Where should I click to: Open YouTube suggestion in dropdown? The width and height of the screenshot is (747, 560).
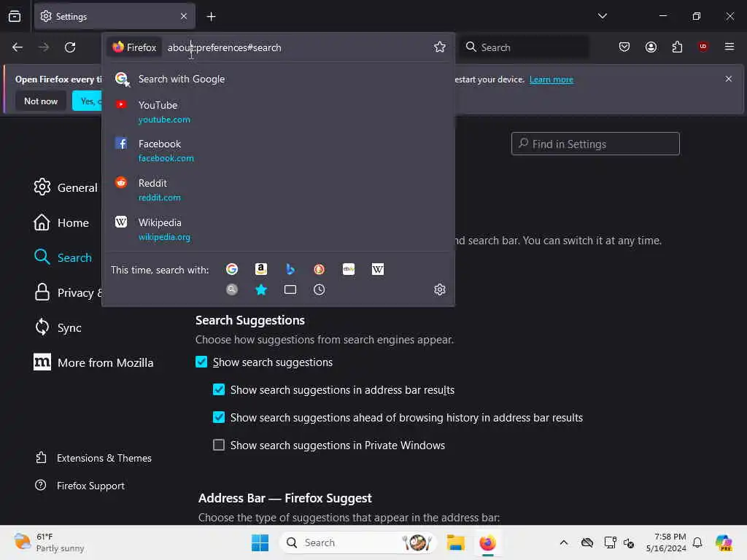pyautogui.click(x=279, y=112)
